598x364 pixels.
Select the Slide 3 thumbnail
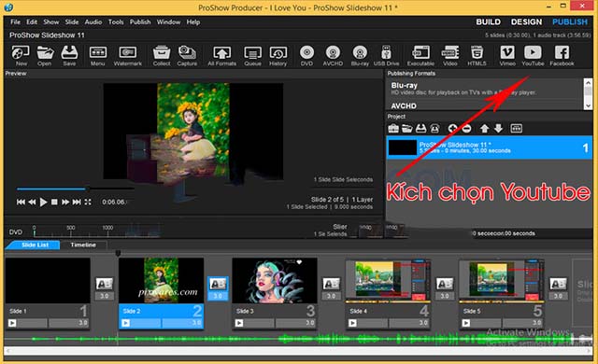275,280
